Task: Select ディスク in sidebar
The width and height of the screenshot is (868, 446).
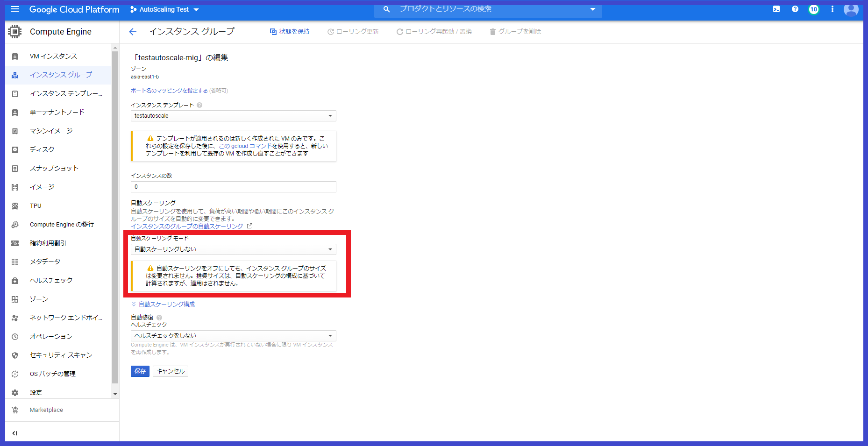Action: click(x=42, y=150)
